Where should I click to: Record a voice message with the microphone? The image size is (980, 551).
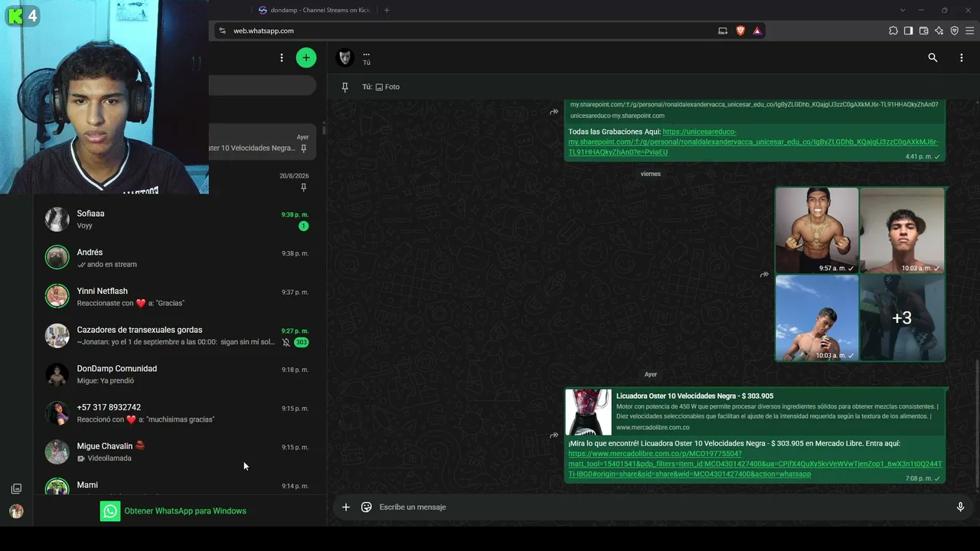[960, 507]
